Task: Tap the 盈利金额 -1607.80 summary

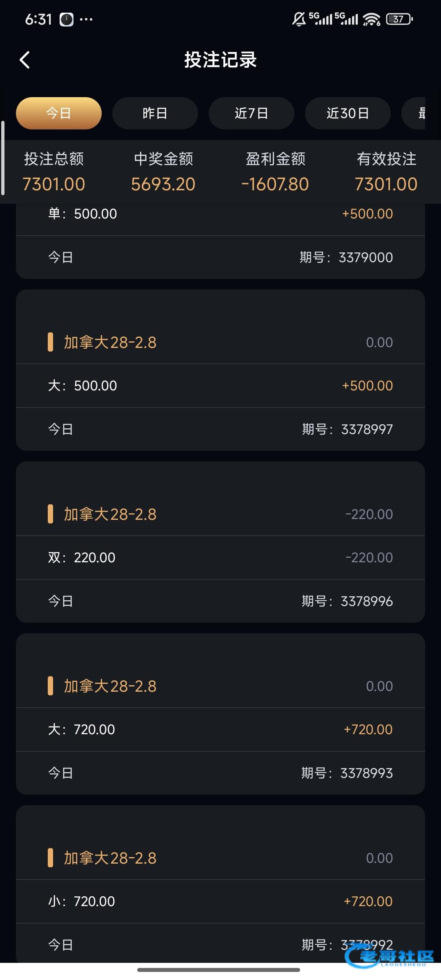Action: [275, 171]
